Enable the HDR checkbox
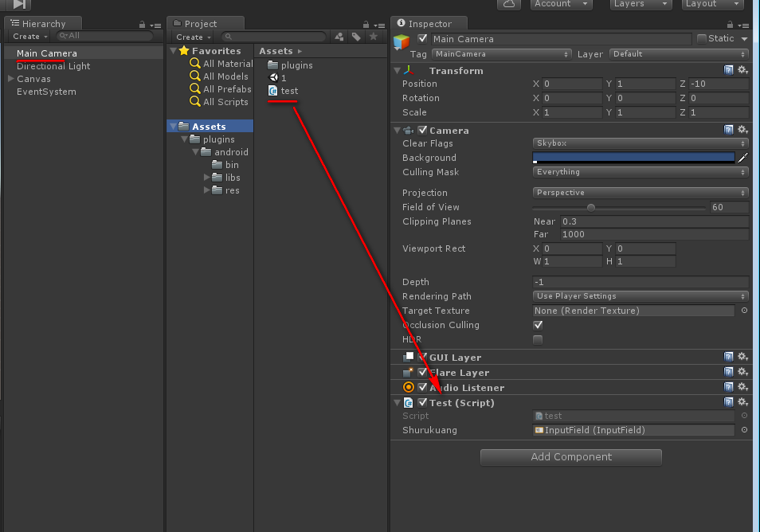Screen dimensions: 760x532 point(538,339)
